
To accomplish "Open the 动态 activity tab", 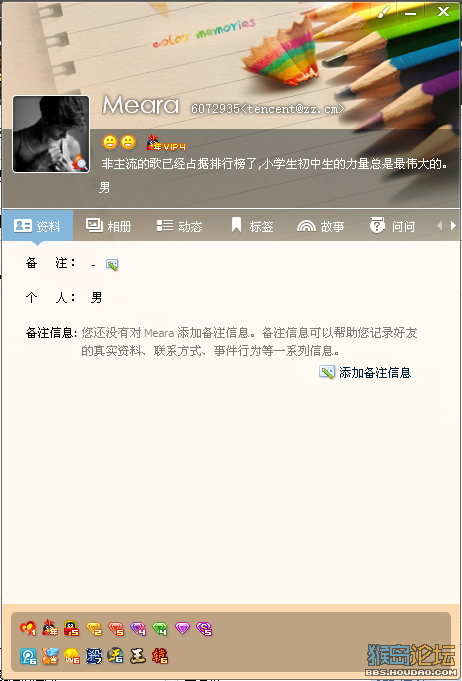I will 179,226.
